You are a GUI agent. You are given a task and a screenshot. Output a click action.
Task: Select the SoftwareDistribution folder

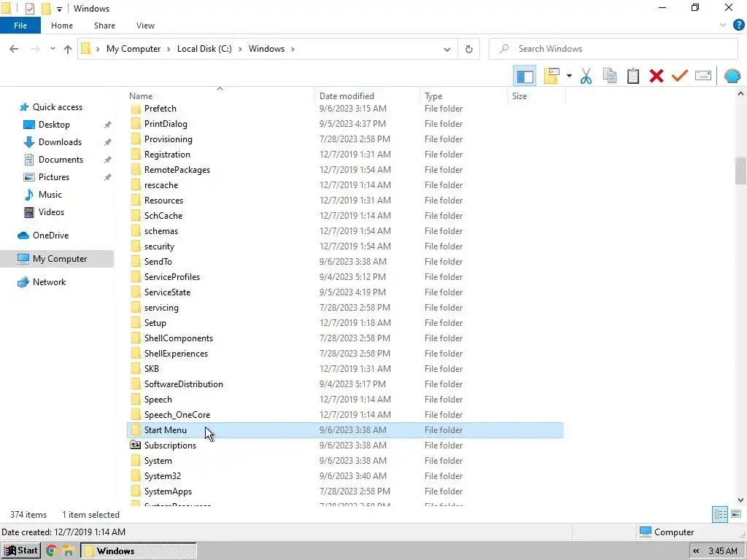pos(183,384)
